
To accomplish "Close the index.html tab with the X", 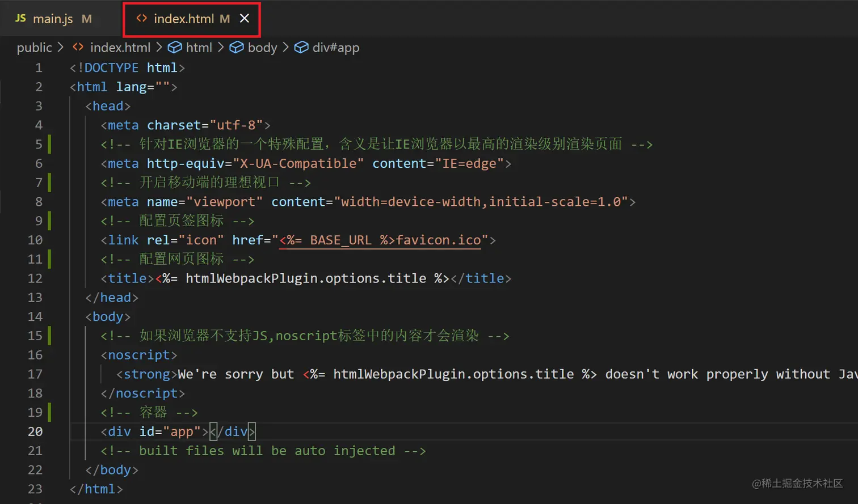I will (x=244, y=18).
